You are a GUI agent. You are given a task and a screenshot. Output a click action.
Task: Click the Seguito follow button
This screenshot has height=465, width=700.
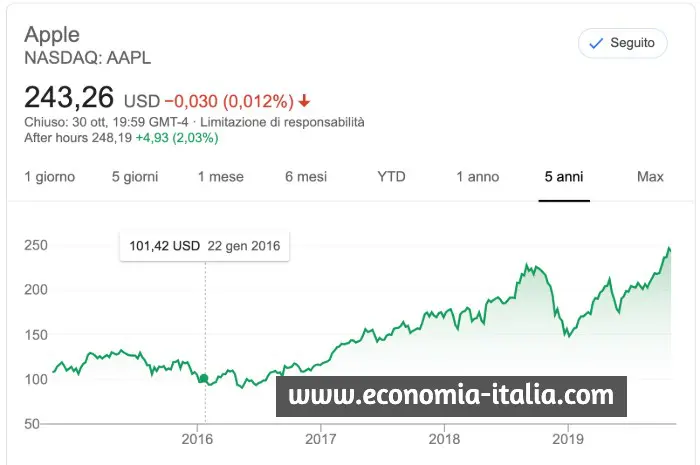622,43
